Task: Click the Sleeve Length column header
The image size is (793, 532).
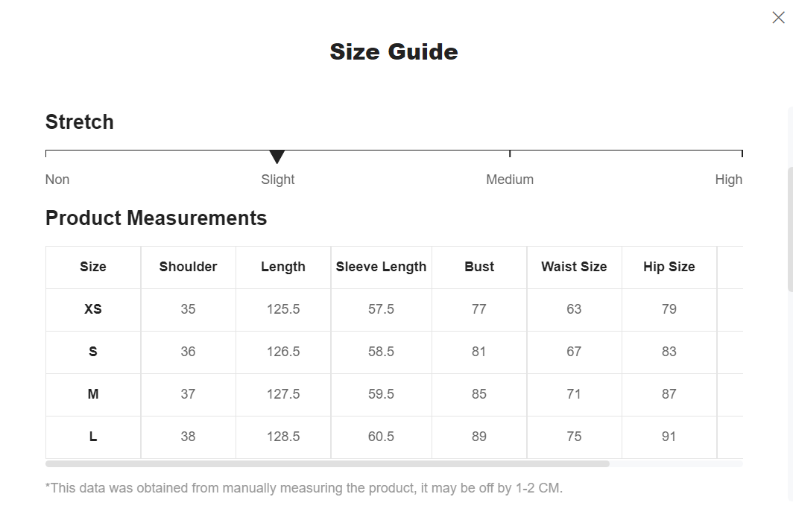Action: pyautogui.click(x=382, y=267)
